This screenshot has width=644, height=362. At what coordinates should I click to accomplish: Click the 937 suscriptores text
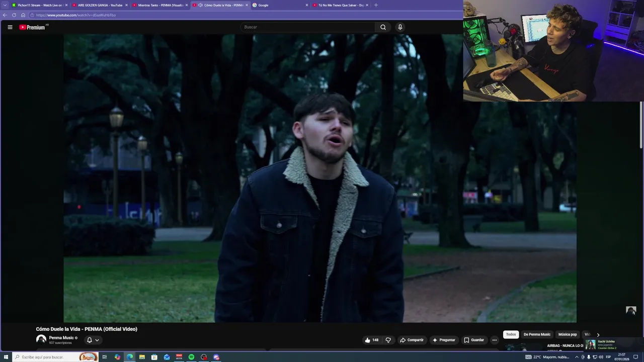pos(60,343)
